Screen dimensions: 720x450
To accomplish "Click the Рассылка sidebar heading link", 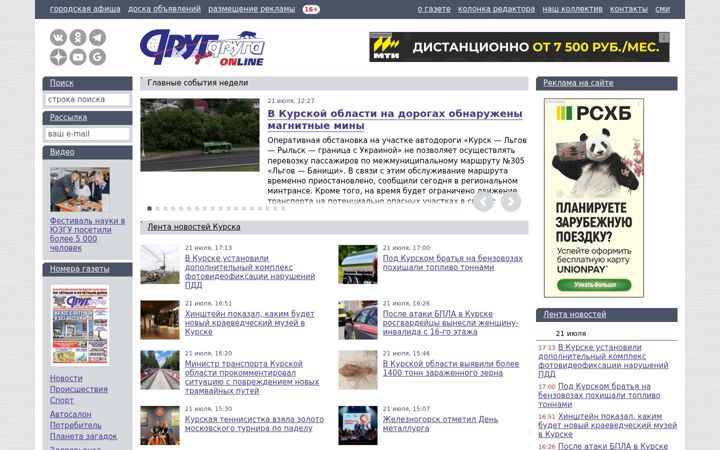I will tap(68, 117).
